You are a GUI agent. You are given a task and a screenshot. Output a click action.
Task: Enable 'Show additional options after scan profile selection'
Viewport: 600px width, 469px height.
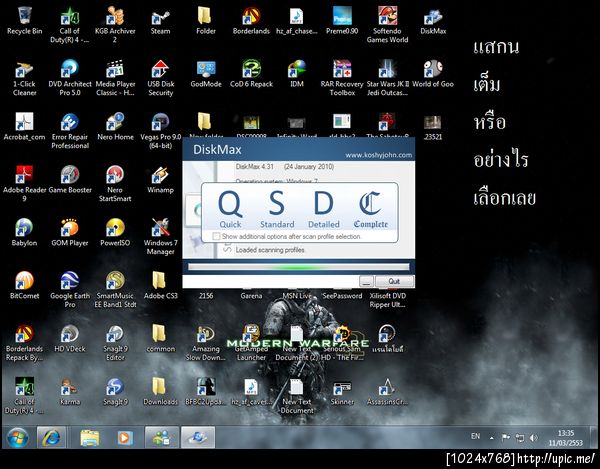pyautogui.click(x=216, y=236)
